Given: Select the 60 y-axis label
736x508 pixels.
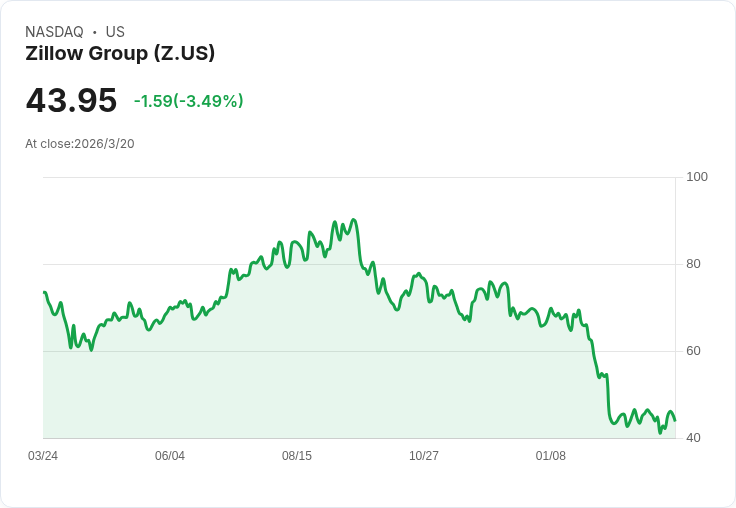Looking at the screenshot, I should tap(693, 351).
